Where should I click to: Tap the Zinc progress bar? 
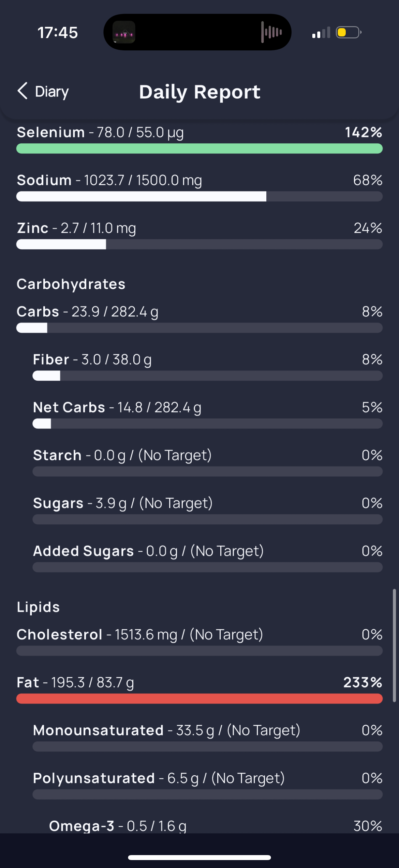coord(199,244)
